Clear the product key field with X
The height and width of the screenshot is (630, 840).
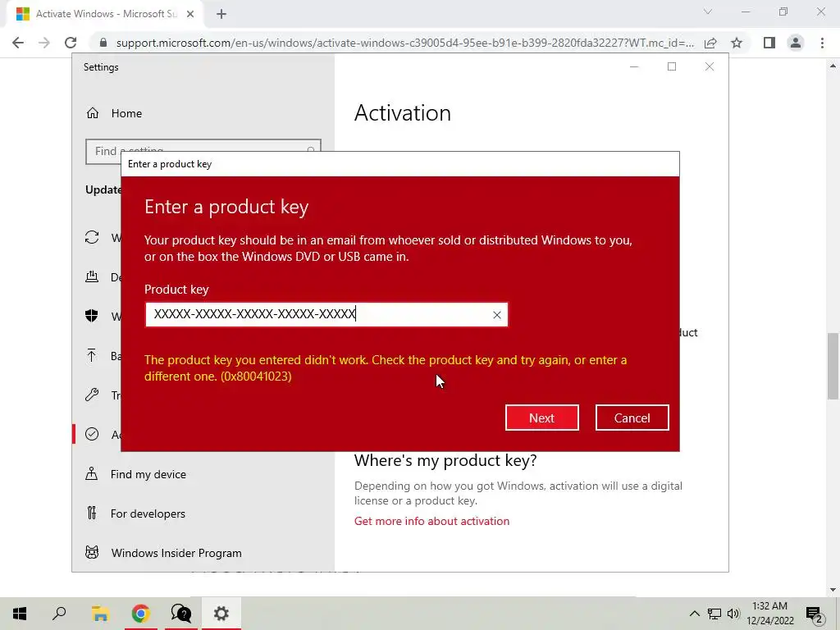point(496,315)
